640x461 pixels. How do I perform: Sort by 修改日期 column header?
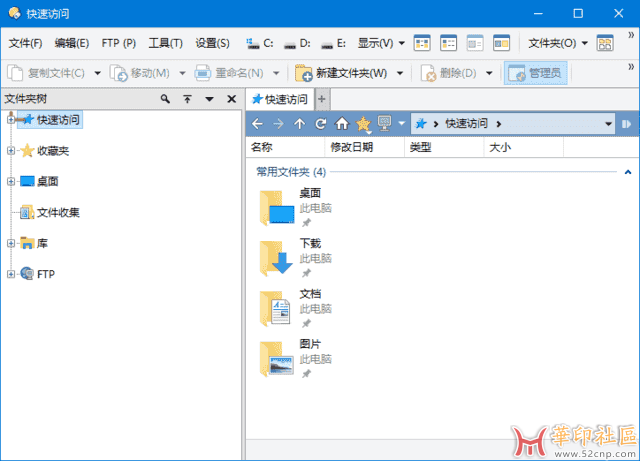[352, 147]
